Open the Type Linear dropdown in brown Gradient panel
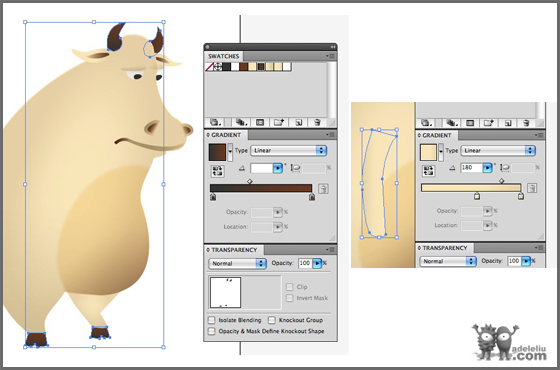The image size is (560, 370). pos(289,150)
